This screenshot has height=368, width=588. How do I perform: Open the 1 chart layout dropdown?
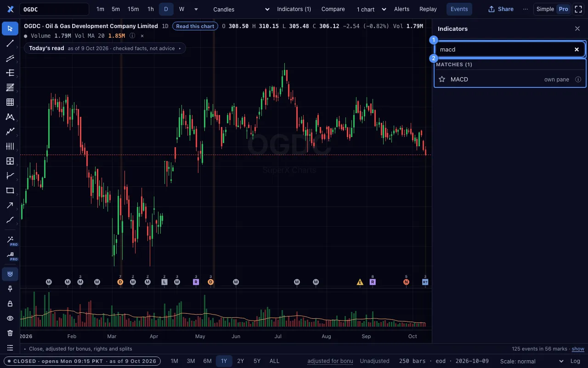pyautogui.click(x=371, y=9)
